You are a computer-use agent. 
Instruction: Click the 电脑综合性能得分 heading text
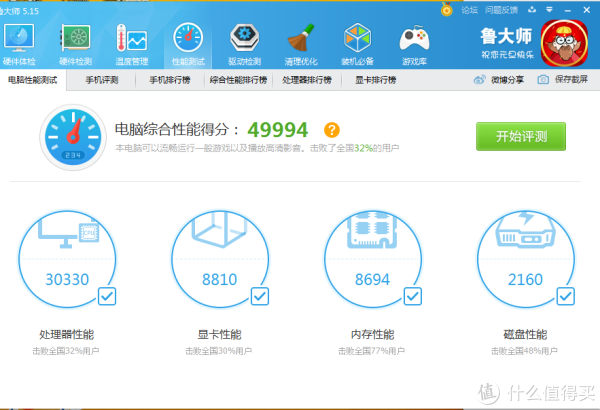[x=177, y=129]
